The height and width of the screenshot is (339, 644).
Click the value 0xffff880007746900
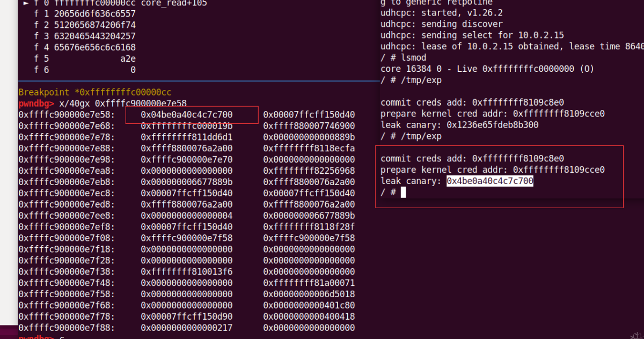(x=309, y=126)
